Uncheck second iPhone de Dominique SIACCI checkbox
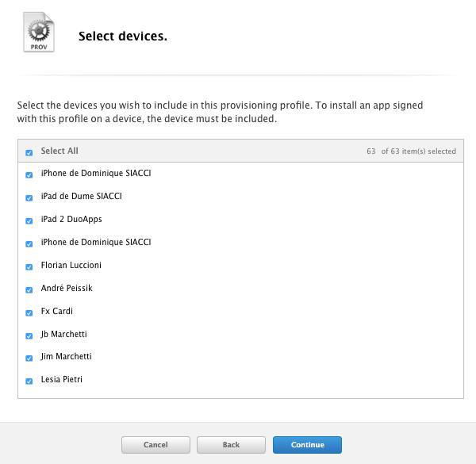The image size is (476, 464). 29,244
